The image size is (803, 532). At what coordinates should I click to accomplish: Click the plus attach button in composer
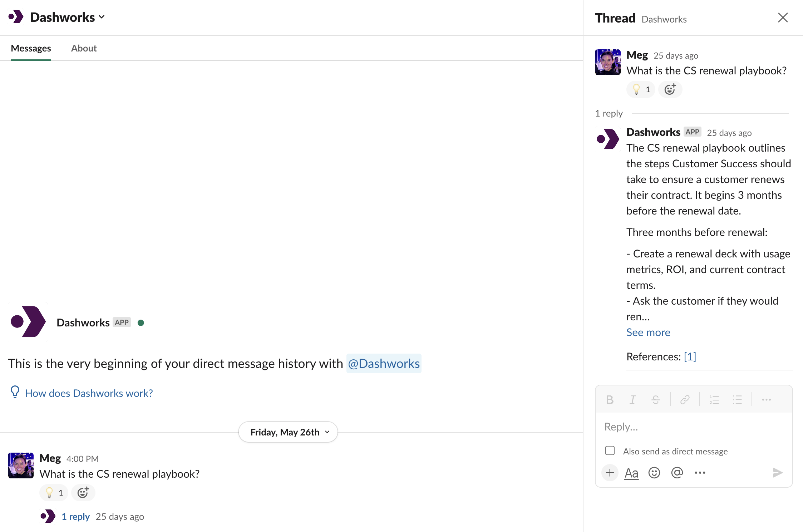[x=610, y=473]
